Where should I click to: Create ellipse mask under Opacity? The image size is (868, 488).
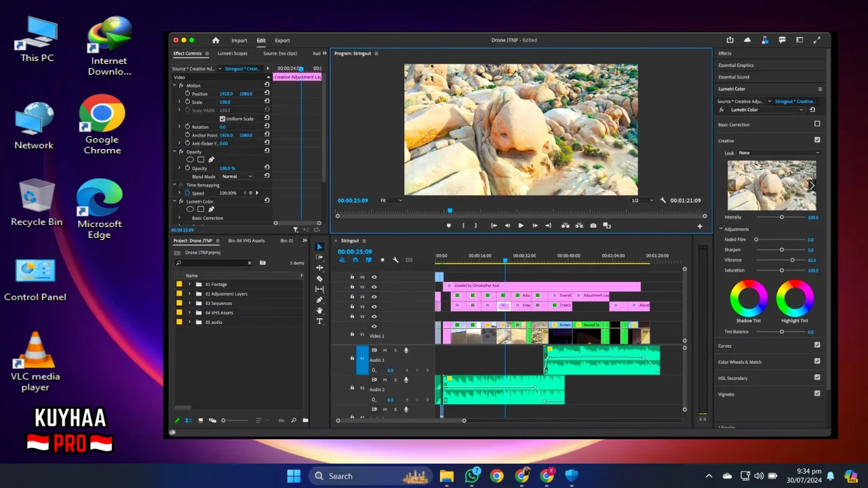click(x=190, y=160)
